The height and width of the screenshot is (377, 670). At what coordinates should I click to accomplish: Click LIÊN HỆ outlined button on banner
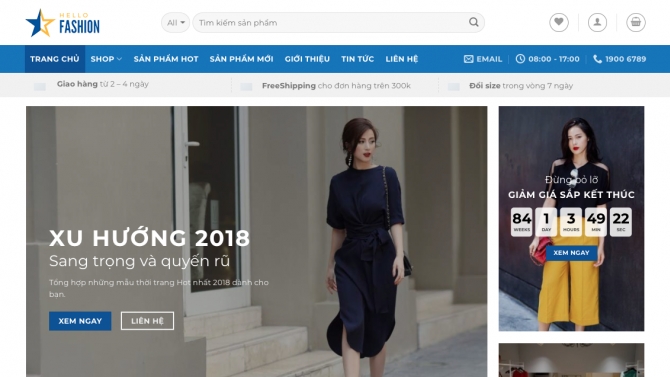click(147, 321)
